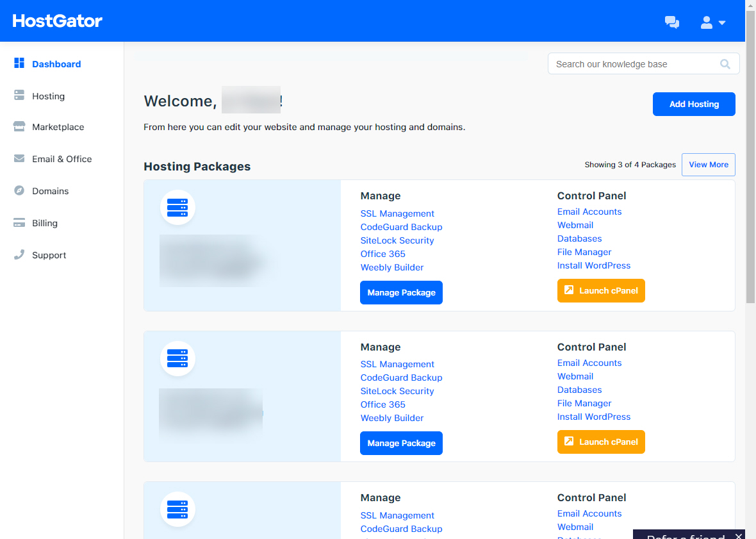
Task: Open SiteLock Security in first package
Action: (x=397, y=240)
